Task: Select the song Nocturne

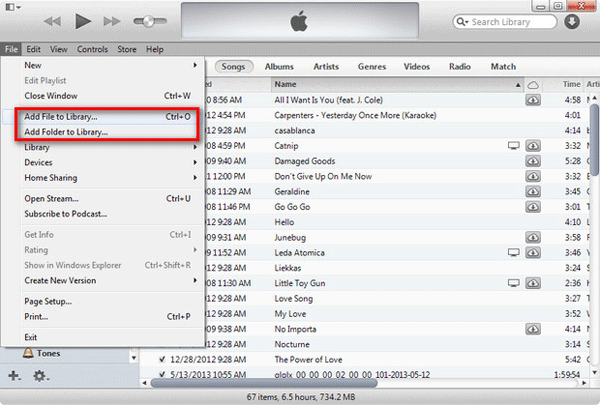Action: click(x=292, y=344)
